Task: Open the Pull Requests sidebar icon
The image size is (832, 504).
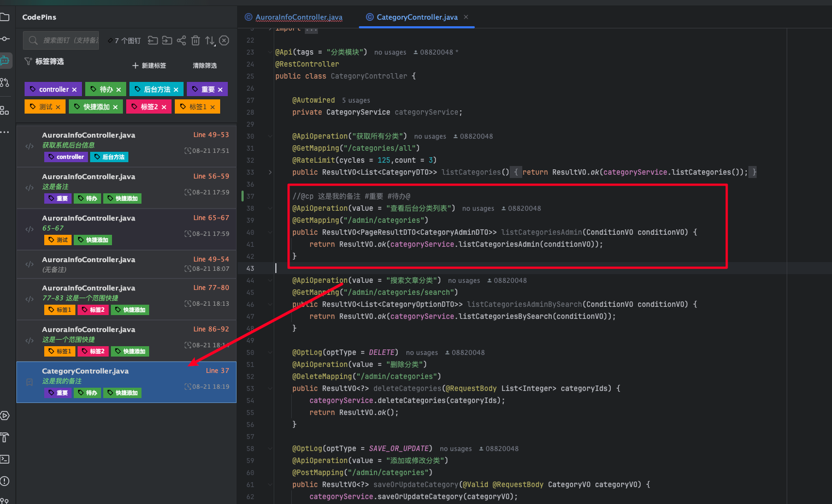Action: point(4,82)
